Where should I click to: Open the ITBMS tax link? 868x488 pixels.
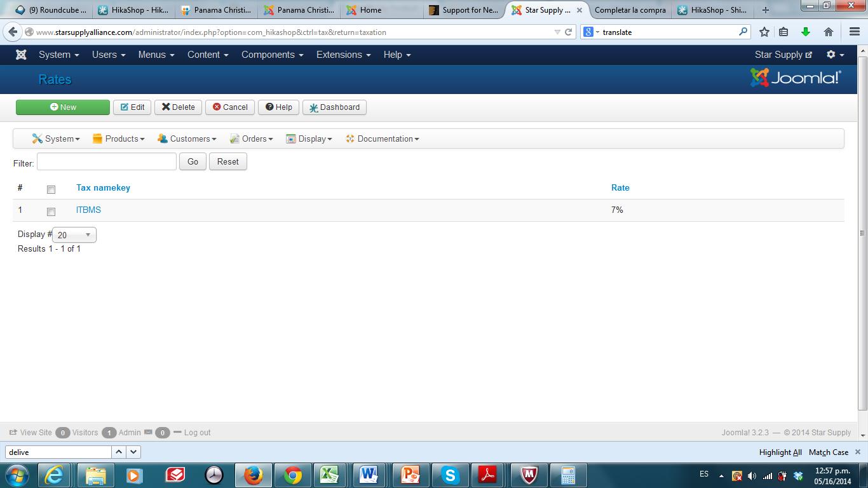point(88,210)
